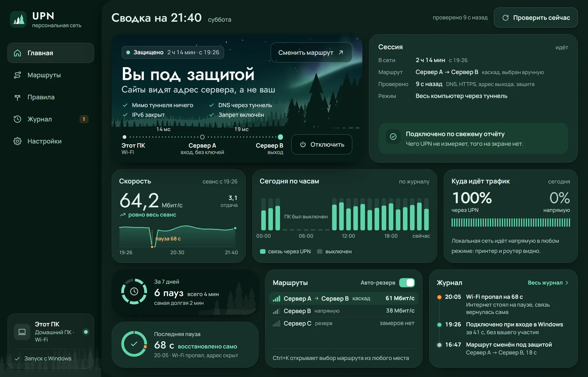Select route Сервер A → Сервер B каскад
Image resolution: width=588 pixels, height=377 pixels.
click(x=343, y=298)
